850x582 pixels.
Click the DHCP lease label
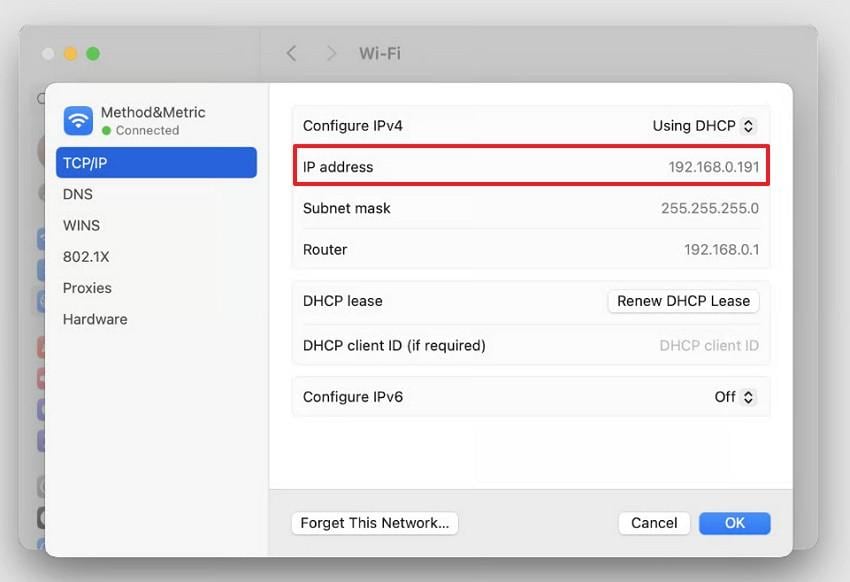coord(343,301)
